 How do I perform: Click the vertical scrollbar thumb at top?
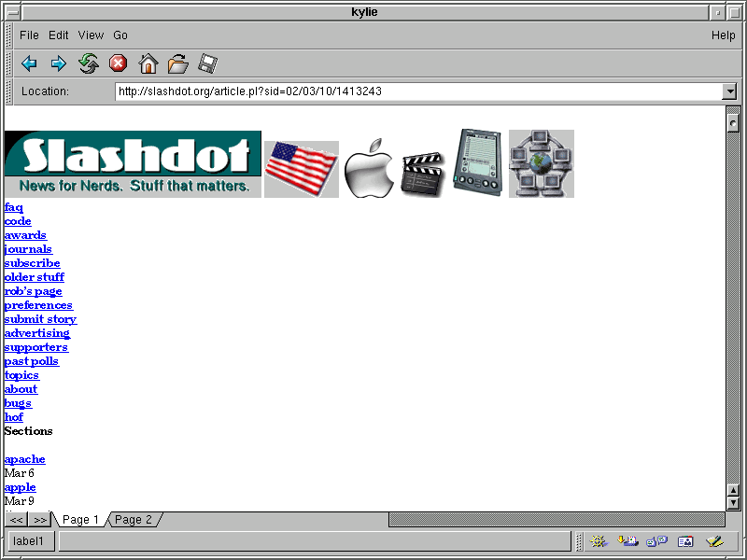point(733,121)
